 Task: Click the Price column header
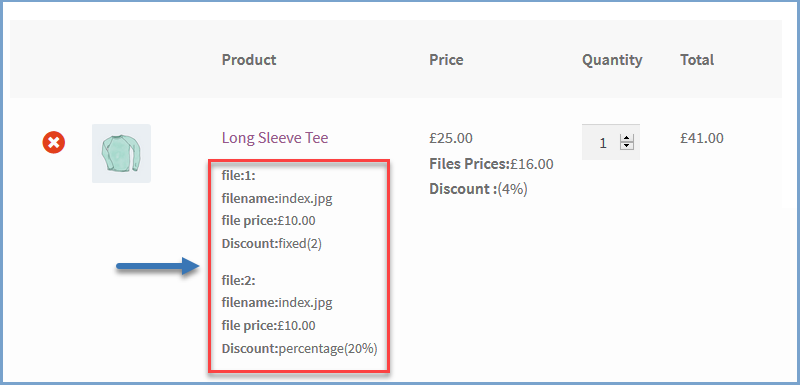tap(446, 60)
